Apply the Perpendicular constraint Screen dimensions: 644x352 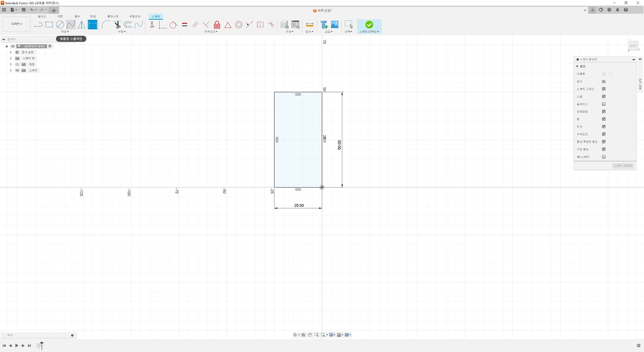tap(206, 24)
